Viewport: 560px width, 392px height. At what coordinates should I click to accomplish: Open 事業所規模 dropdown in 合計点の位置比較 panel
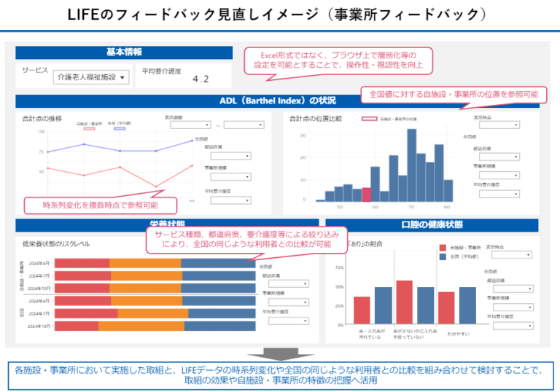tap(499, 176)
